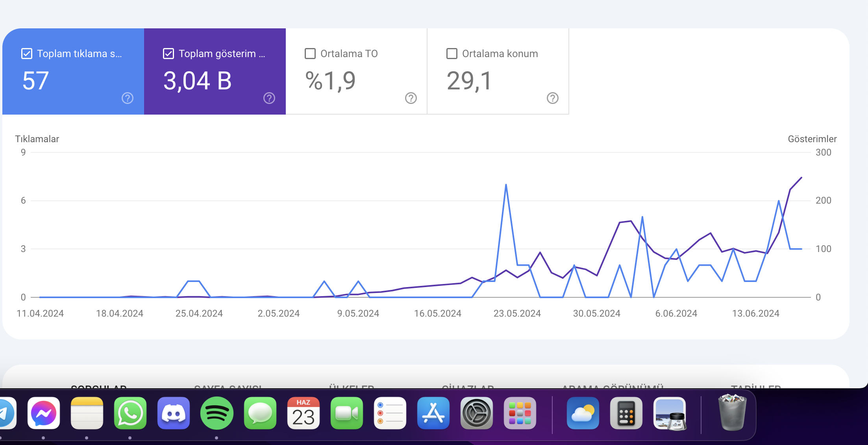Image resolution: width=868 pixels, height=445 pixels.
Task: Open Preview app in dock
Action: (x=670, y=413)
